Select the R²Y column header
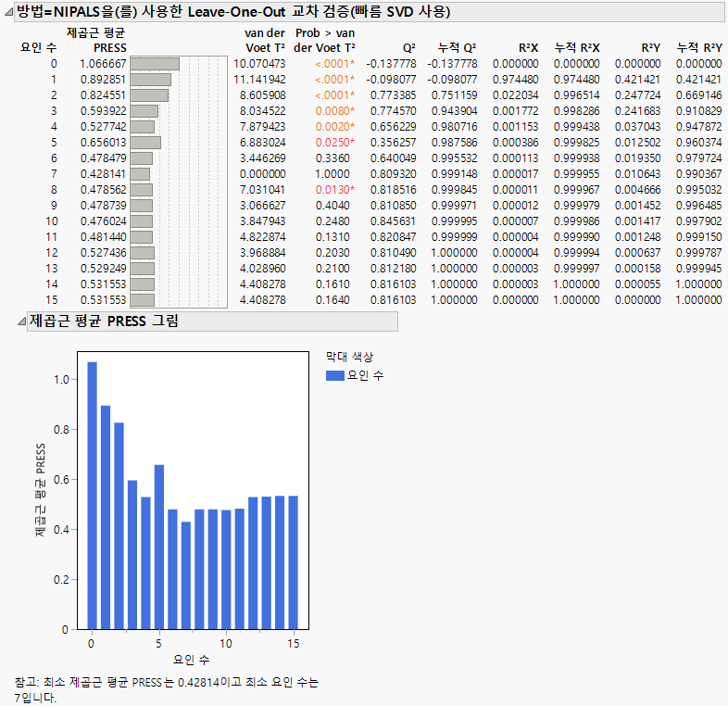The width and height of the screenshot is (728, 706). (x=650, y=48)
